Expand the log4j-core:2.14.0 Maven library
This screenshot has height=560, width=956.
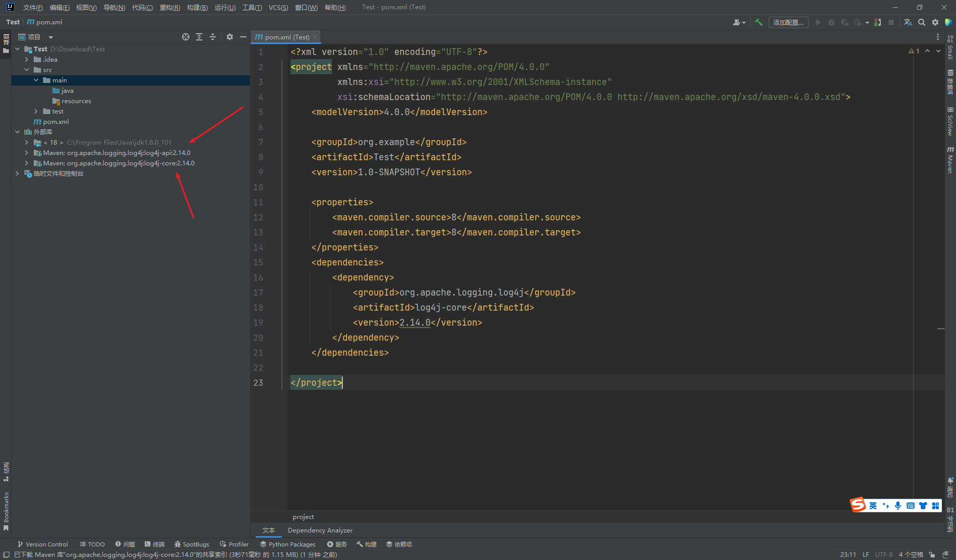click(x=27, y=163)
